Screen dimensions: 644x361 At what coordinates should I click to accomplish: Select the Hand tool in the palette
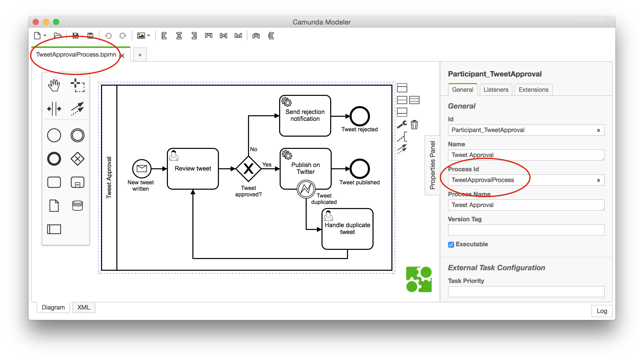[x=54, y=85]
